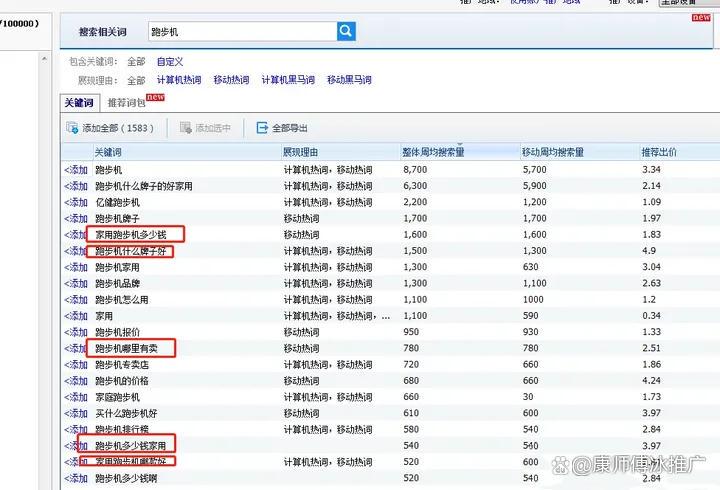The image size is (720, 490).
Task: Add the keyword 亿健跑步机
Action: [x=76, y=202]
